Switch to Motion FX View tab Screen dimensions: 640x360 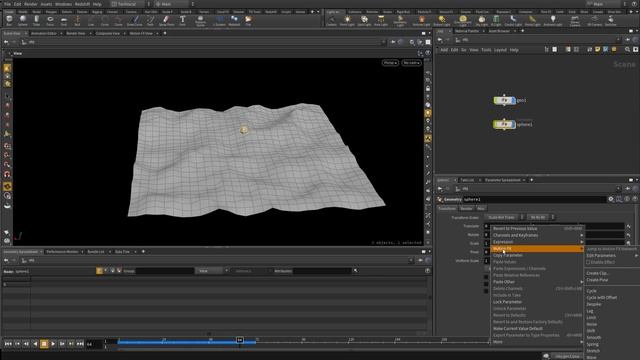[141, 33]
